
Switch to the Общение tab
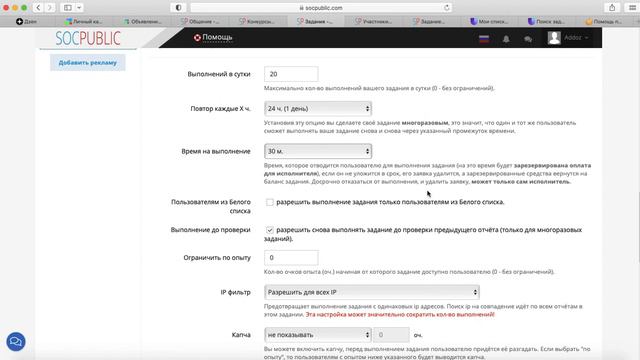pyautogui.click(x=200, y=21)
